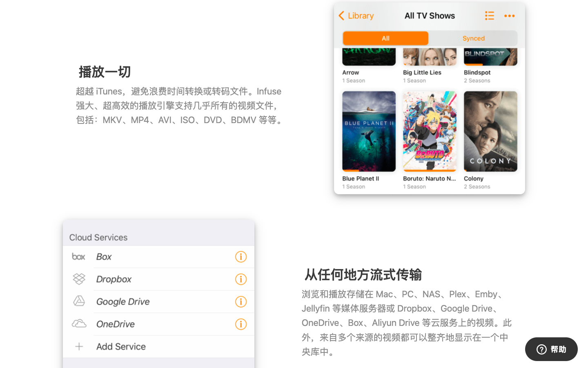Screen dimensions: 588x368
Task: Click the OneDrive cloud icon
Action: [79, 323]
